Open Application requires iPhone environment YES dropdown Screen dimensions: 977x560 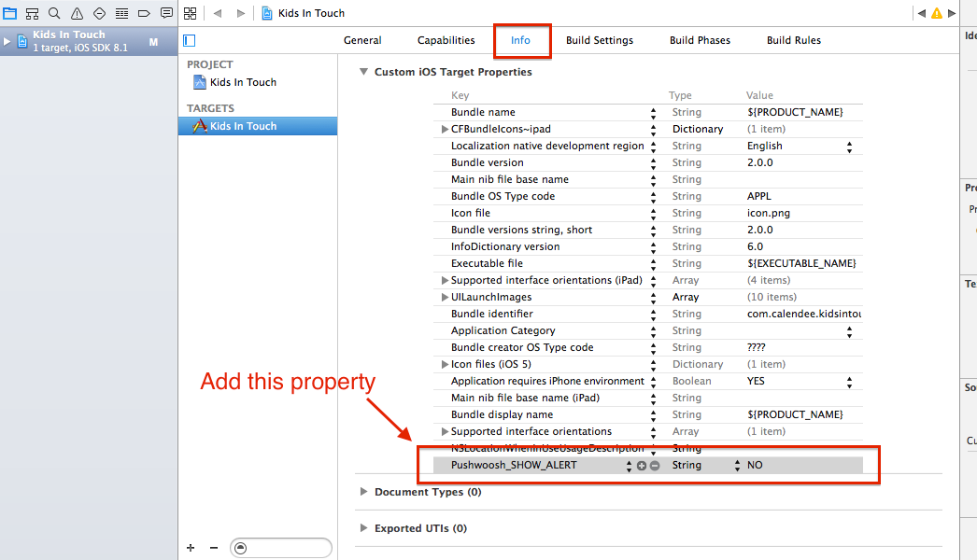pos(849,382)
